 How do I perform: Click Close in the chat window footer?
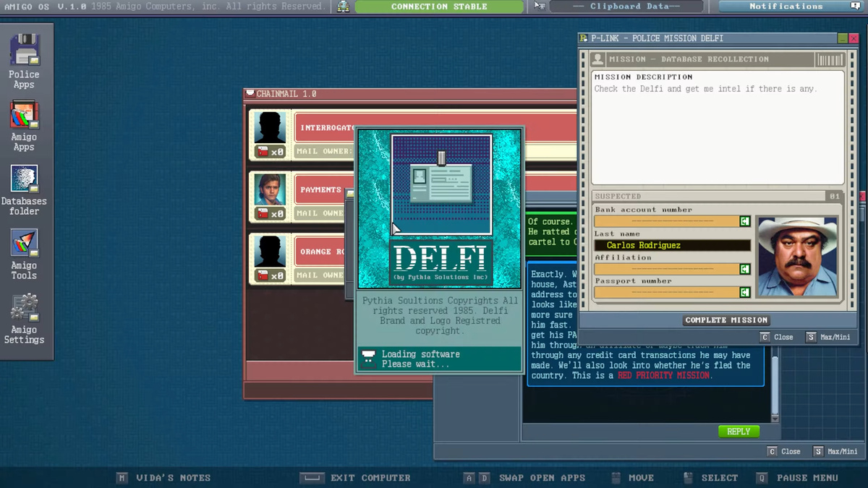tap(783, 451)
